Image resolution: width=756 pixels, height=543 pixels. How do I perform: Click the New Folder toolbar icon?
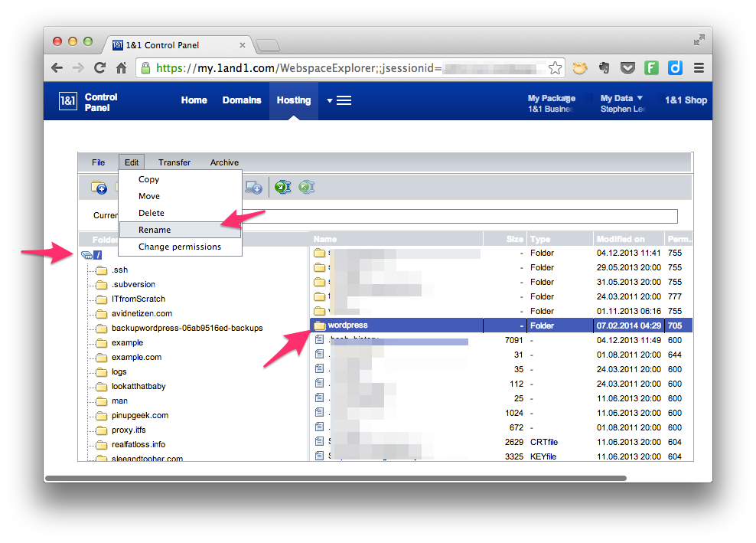click(99, 187)
